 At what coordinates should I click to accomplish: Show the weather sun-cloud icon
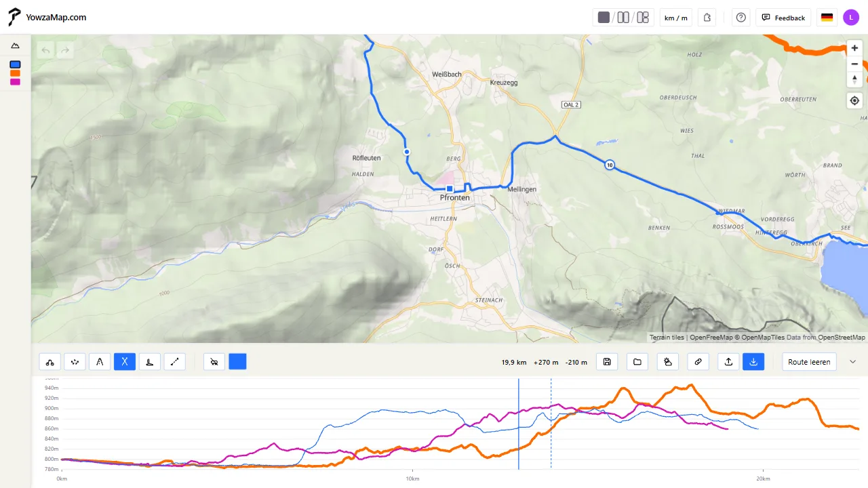coord(668,362)
